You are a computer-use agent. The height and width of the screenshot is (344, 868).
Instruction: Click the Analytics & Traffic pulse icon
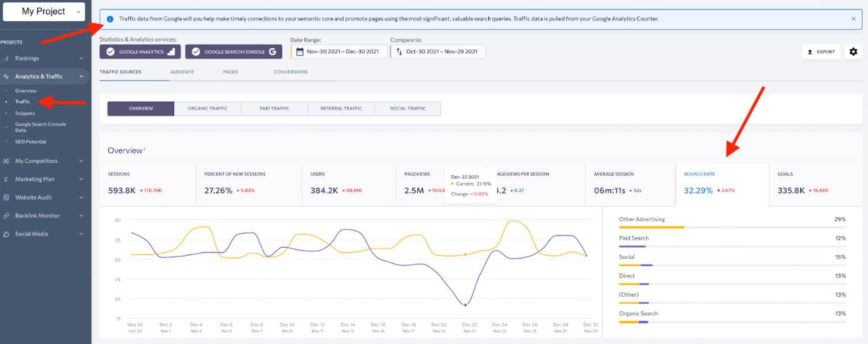(6, 77)
